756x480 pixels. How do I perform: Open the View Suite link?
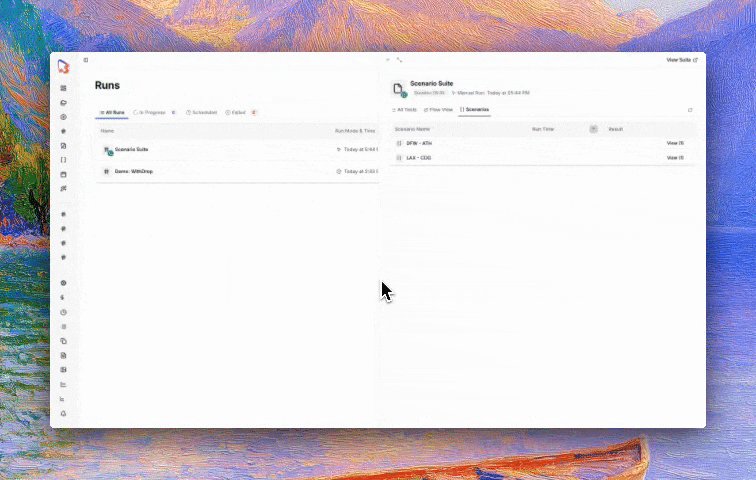[682, 60]
